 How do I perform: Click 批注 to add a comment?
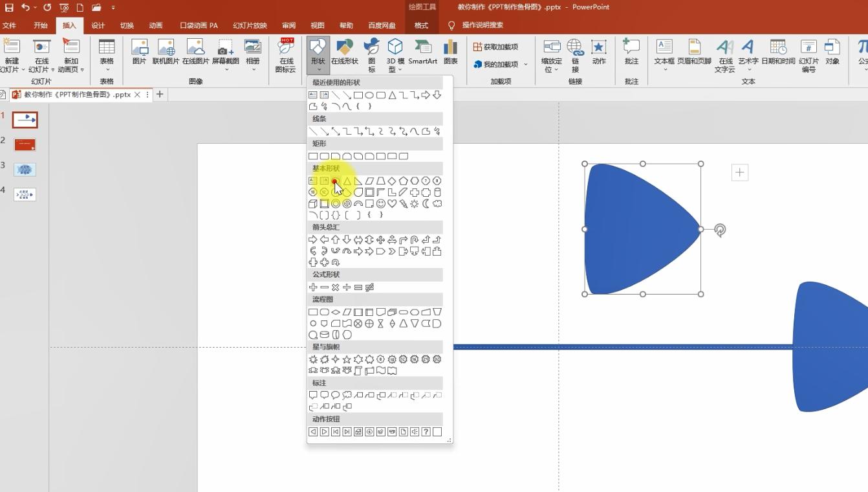(631, 52)
